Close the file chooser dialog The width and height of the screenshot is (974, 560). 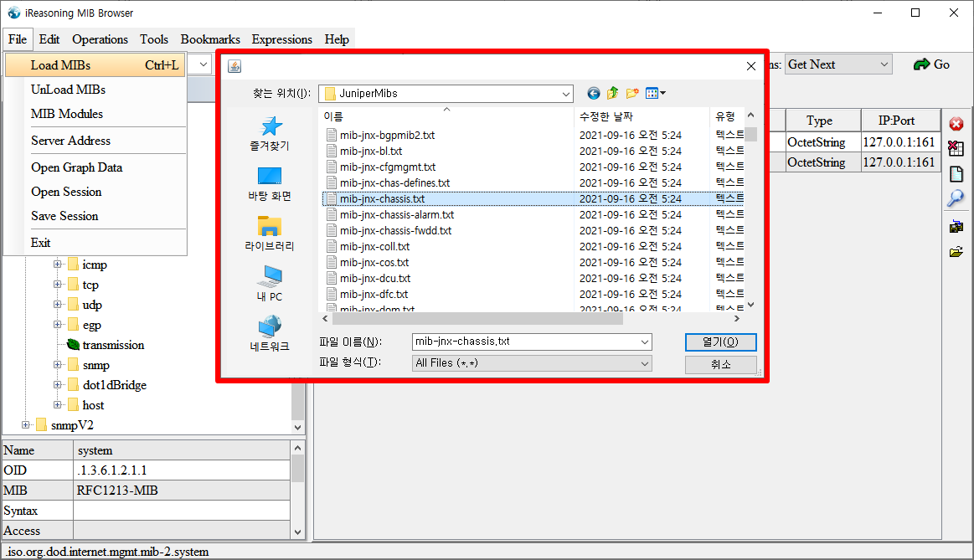click(751, 66)
